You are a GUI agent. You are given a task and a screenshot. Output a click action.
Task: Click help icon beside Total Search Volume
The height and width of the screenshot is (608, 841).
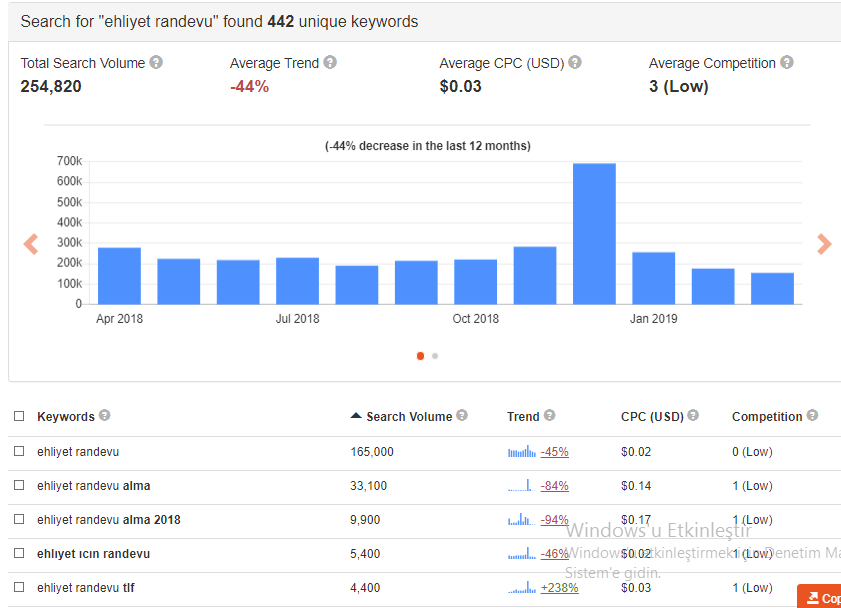point(156,62)
